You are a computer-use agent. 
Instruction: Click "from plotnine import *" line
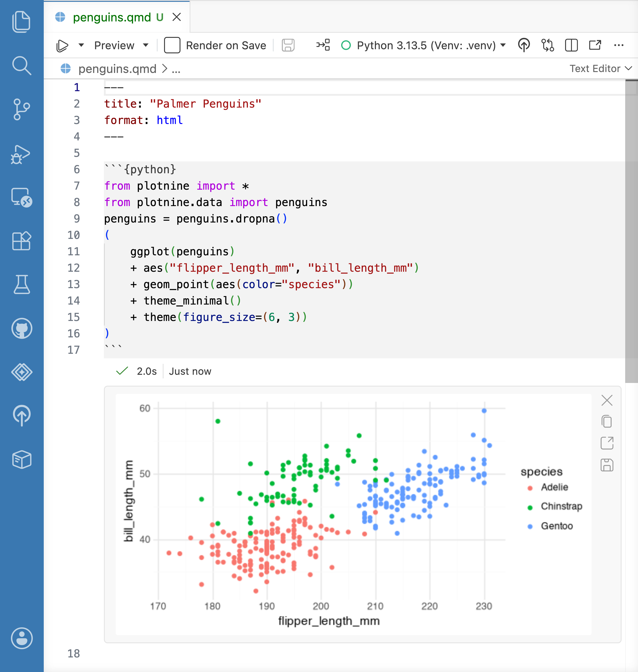coord(177,186)
